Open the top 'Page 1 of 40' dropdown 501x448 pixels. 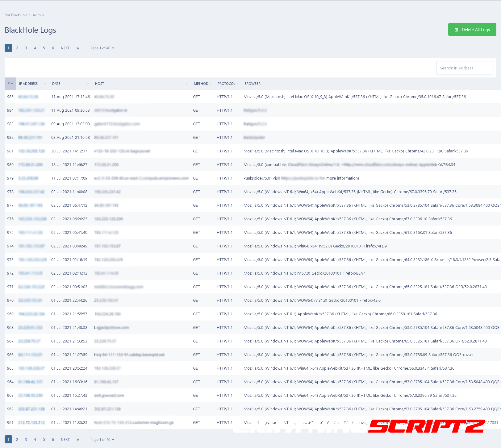tap(102, 48)
